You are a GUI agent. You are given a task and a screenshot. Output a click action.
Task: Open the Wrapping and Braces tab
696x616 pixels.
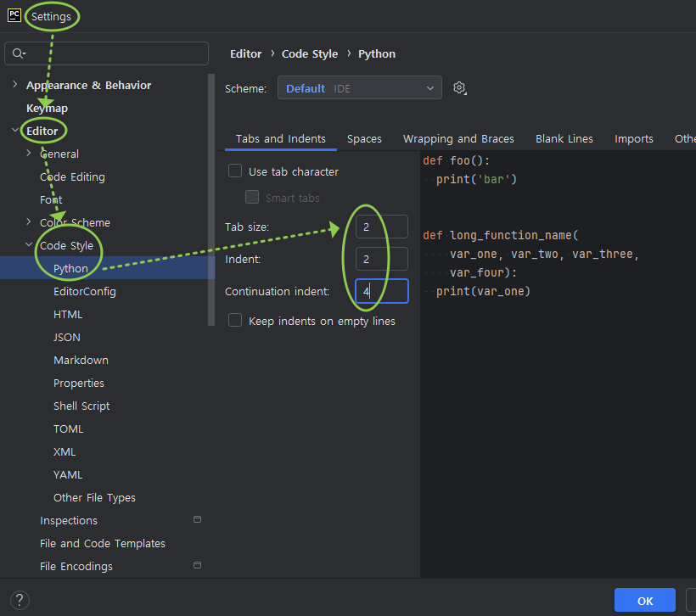[458, 139]
